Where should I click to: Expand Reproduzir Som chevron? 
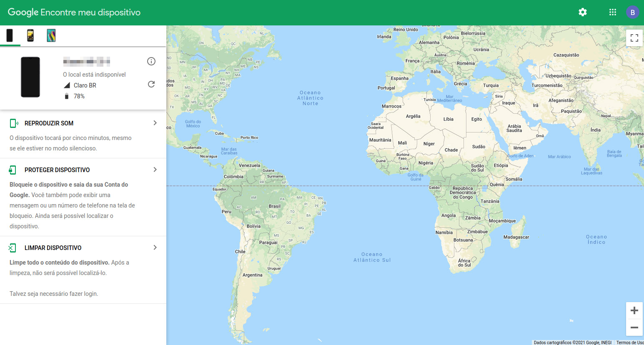(x=155, y=123)
